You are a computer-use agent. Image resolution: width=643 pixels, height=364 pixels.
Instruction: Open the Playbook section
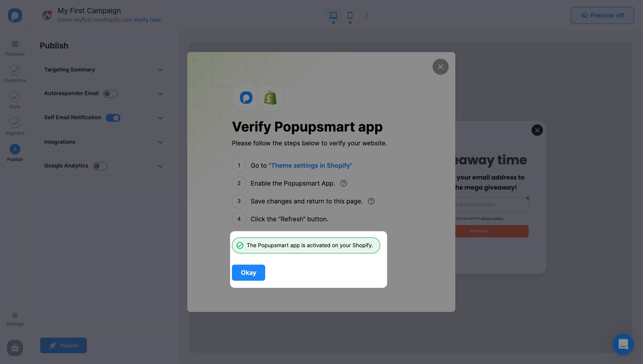click(15, 48)
